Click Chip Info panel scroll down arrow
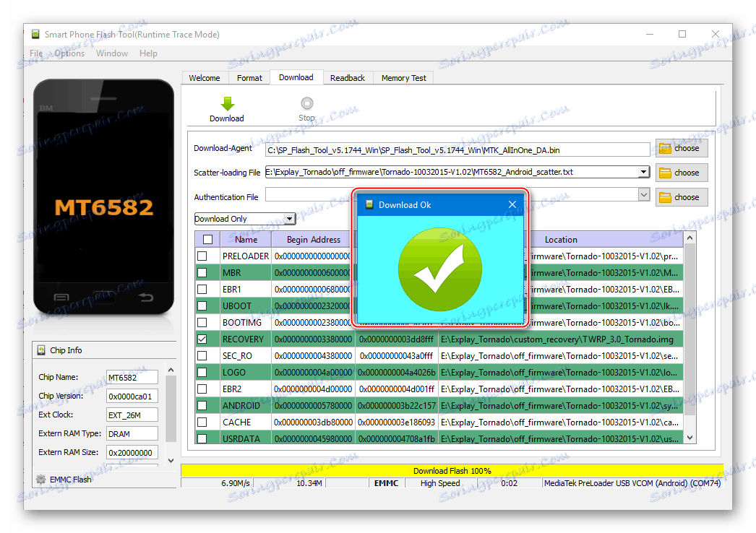 [x=171, y=460]
